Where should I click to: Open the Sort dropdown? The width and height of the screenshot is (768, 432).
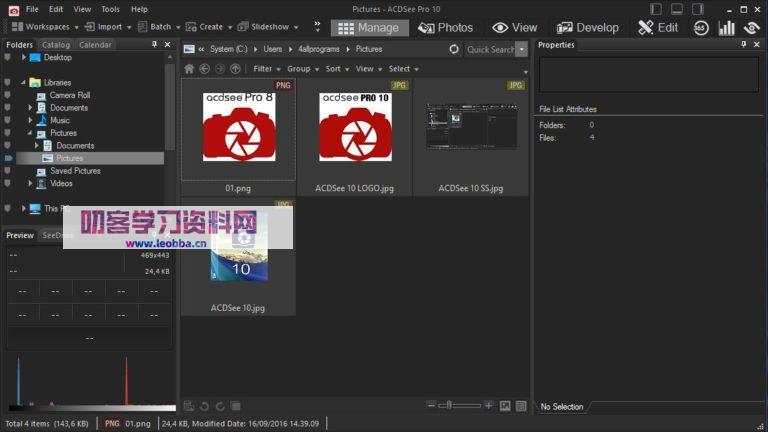click(x=337, y=69)
